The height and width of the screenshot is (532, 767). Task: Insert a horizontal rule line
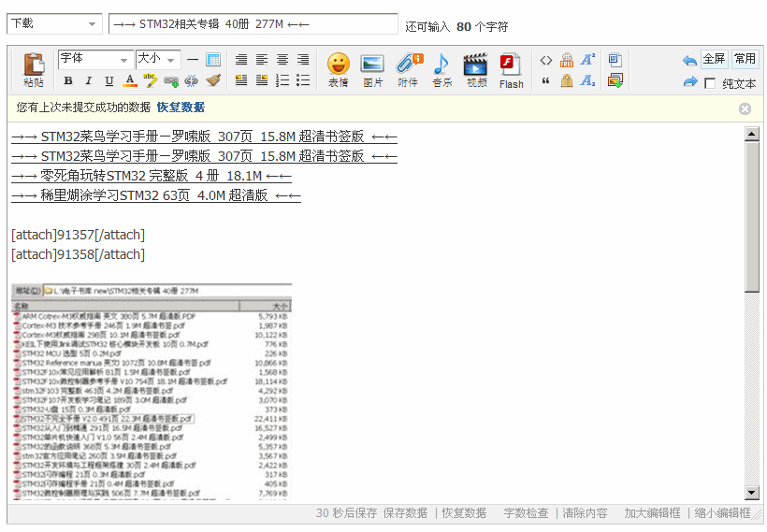pos(193,60)
